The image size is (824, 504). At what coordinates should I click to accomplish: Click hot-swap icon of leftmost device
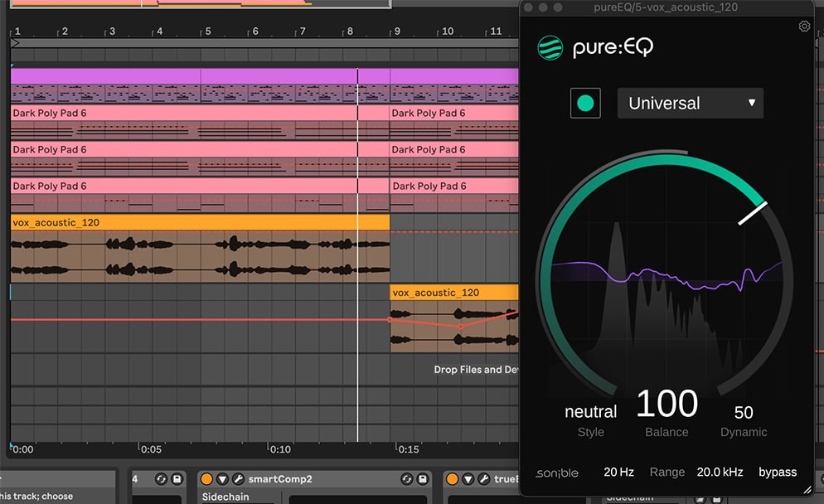click(x=161, y=479)
